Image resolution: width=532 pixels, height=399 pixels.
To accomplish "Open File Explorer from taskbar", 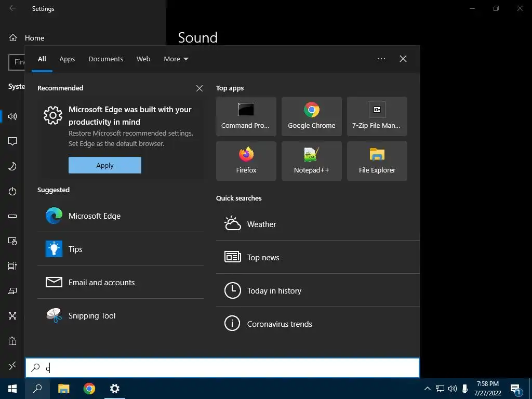I will (x=63, y=389).
